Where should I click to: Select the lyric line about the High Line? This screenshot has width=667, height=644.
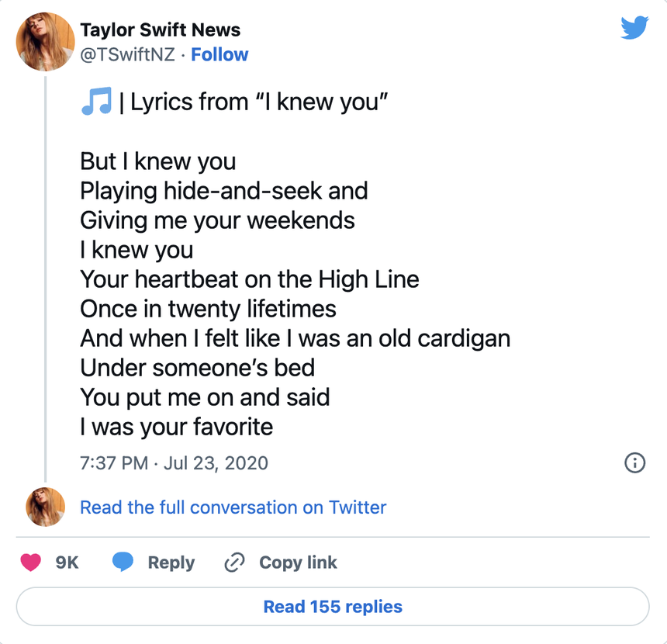249,279
